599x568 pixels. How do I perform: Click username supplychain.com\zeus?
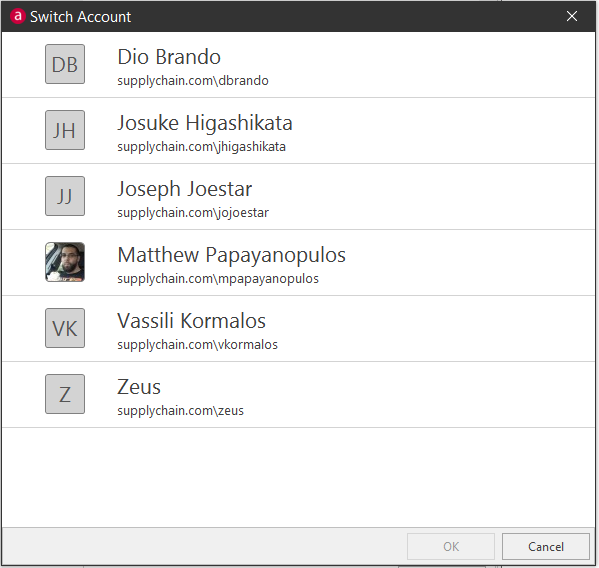[x=180, y=411]
